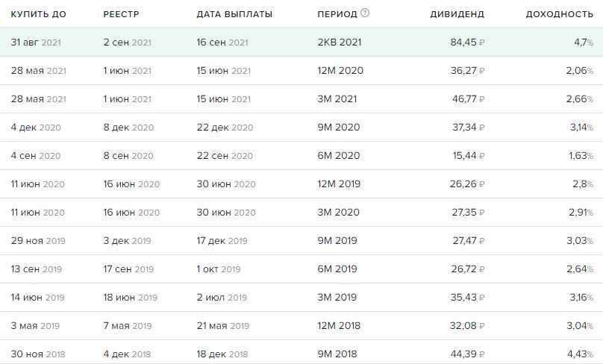This screenshot has width=603, height=364.
Task: Click the ДОХОДНОСТЬ column header
Action: tap(560, 14)
